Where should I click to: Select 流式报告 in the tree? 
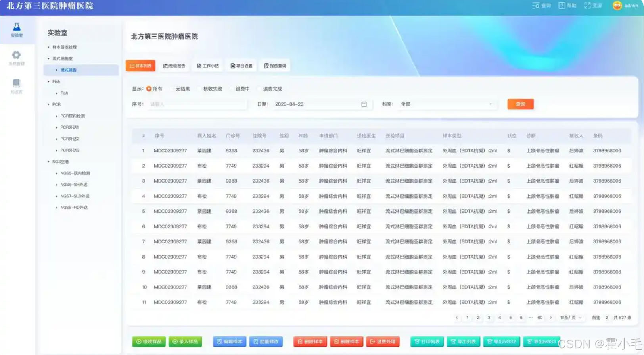point(81,70)
